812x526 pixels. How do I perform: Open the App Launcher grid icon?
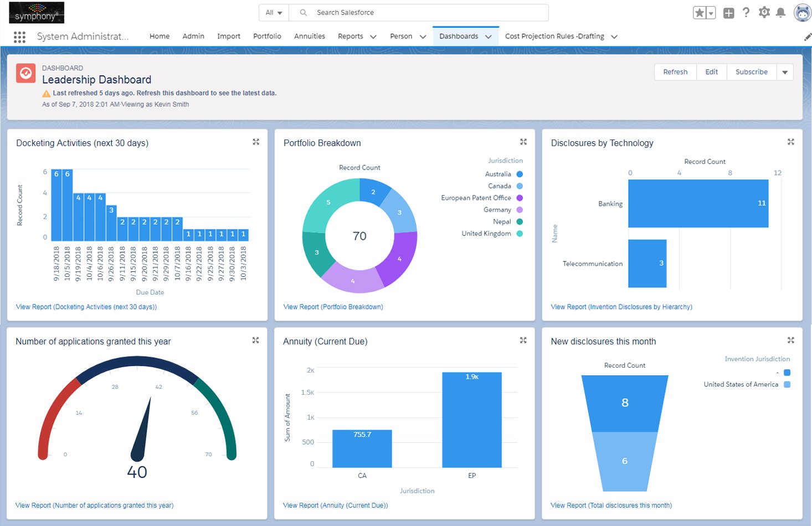pos(19,37)
